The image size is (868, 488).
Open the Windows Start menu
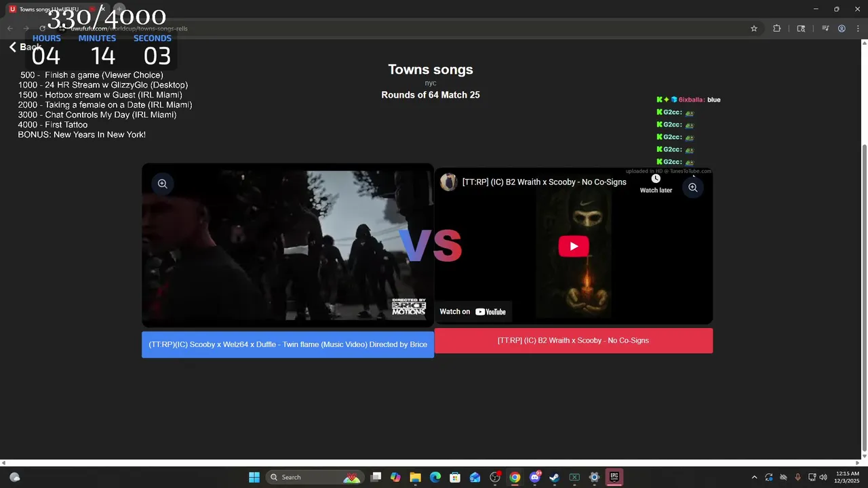[x=254, y=477]
